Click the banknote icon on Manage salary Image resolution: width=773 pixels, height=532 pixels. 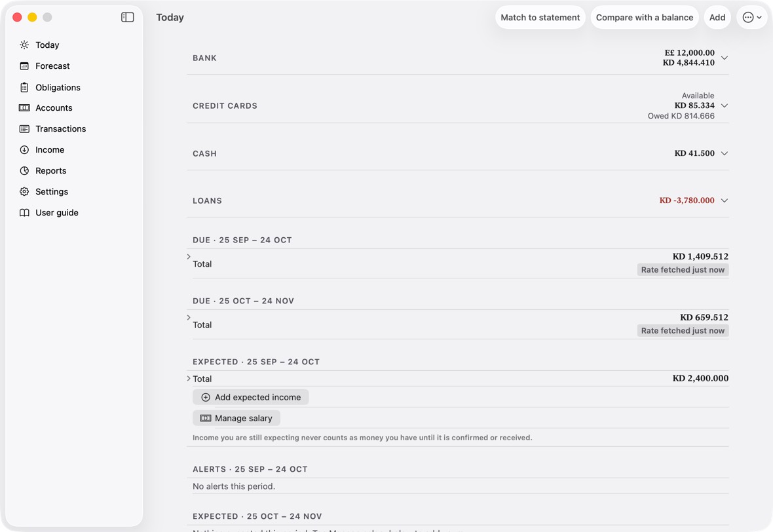(x=206, y=418)
